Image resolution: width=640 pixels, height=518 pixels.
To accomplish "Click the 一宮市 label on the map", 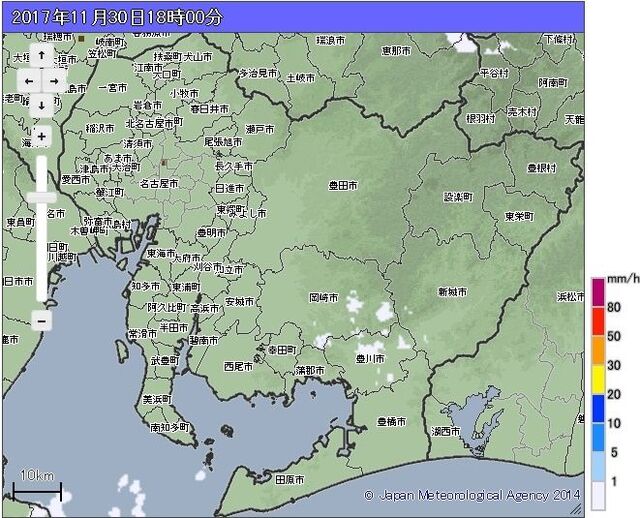I will 113,88.
